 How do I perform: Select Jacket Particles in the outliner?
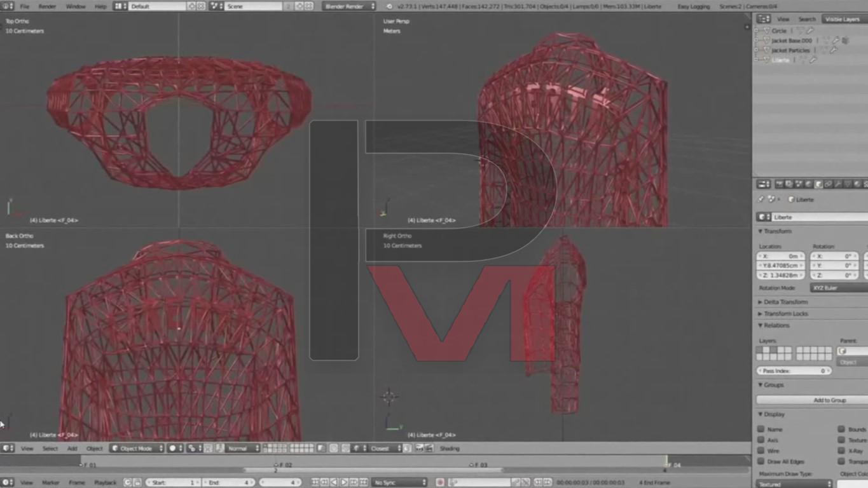tap(790, 50)
